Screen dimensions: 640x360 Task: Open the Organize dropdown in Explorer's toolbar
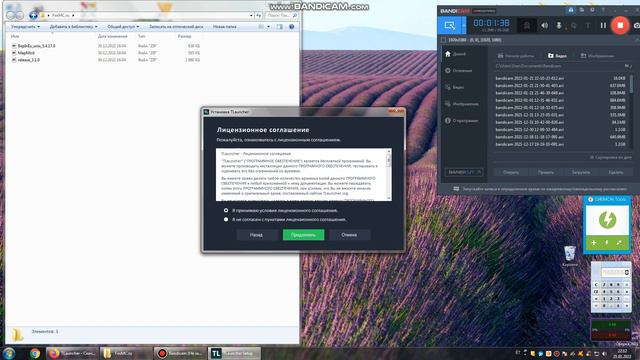(x=25, y=27)
